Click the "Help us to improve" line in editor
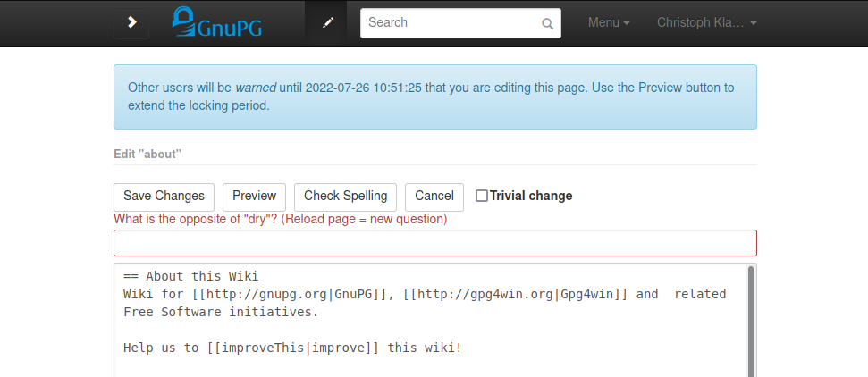Screen dimensions: 868x377 (x=292, y=348)
